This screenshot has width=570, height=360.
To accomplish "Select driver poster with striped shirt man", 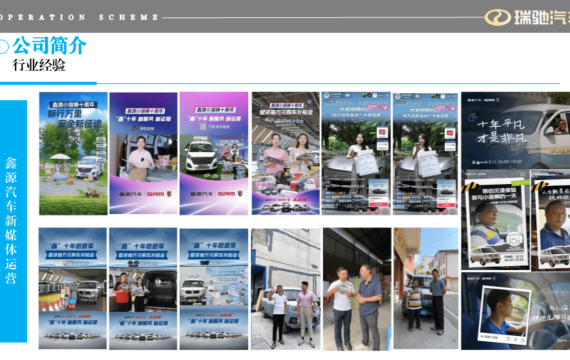I will [495, 220].
